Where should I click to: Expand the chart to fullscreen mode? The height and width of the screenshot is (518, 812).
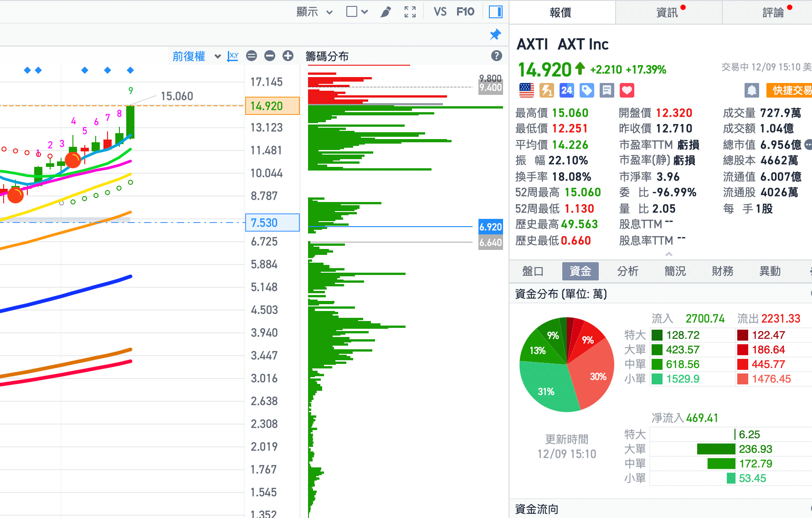410,11
